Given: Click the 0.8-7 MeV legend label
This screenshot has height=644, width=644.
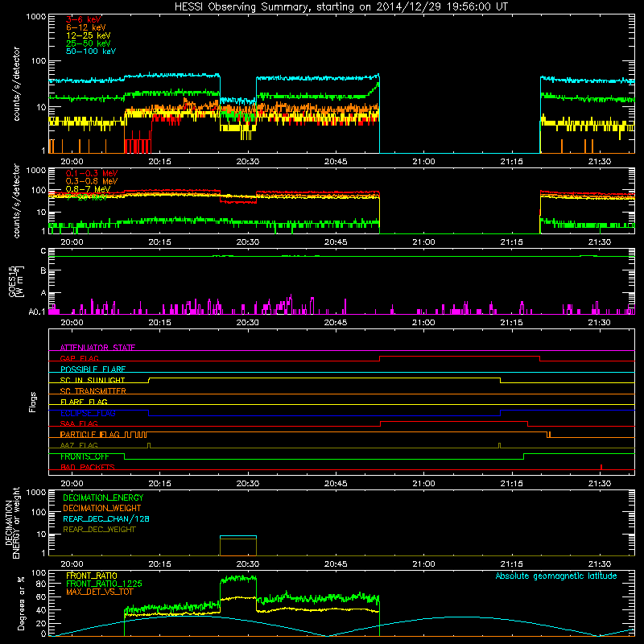Looking at the screenshot, I should (88, 189).
